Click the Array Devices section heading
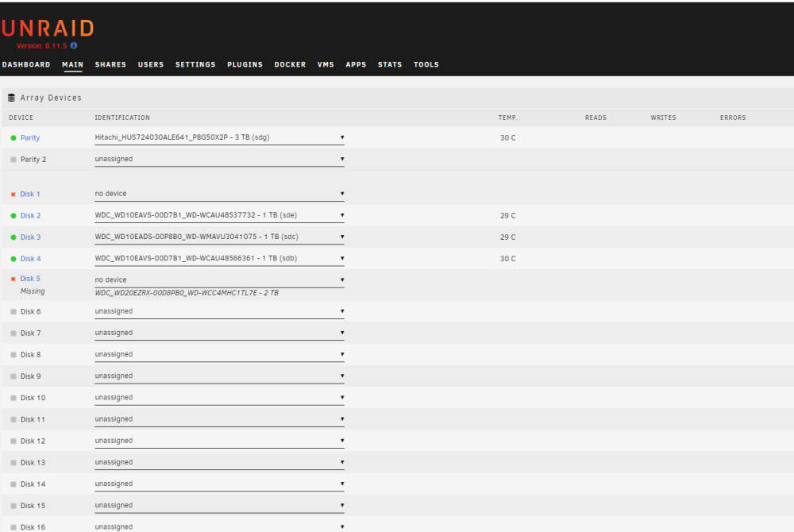Viewport: 794px width, 532px height. (51, 98)
